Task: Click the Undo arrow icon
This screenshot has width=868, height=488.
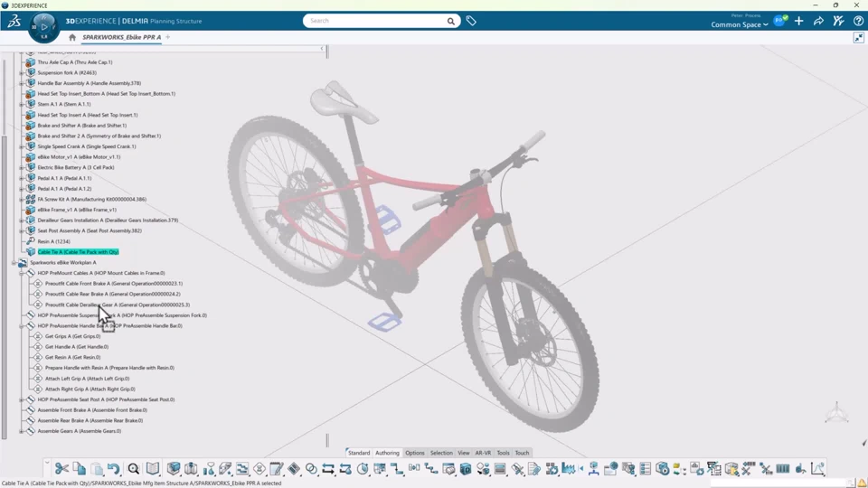Action: coord(114,469)
